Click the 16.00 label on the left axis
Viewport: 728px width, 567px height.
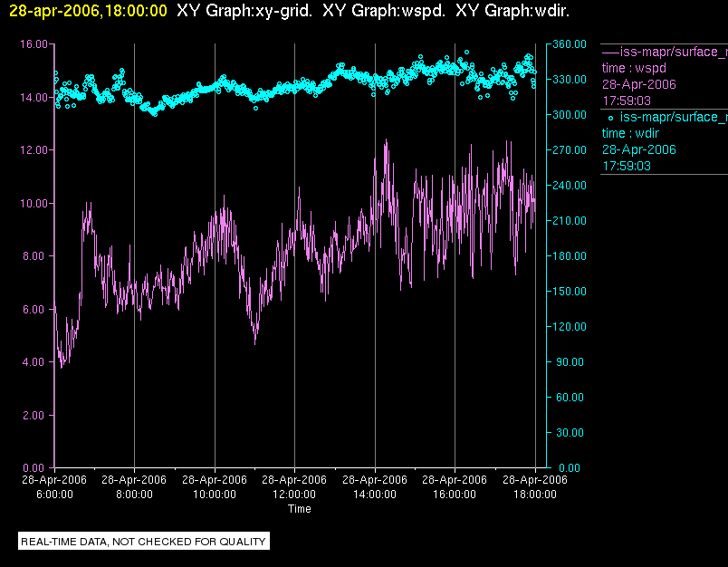click(x=34, y=44)
